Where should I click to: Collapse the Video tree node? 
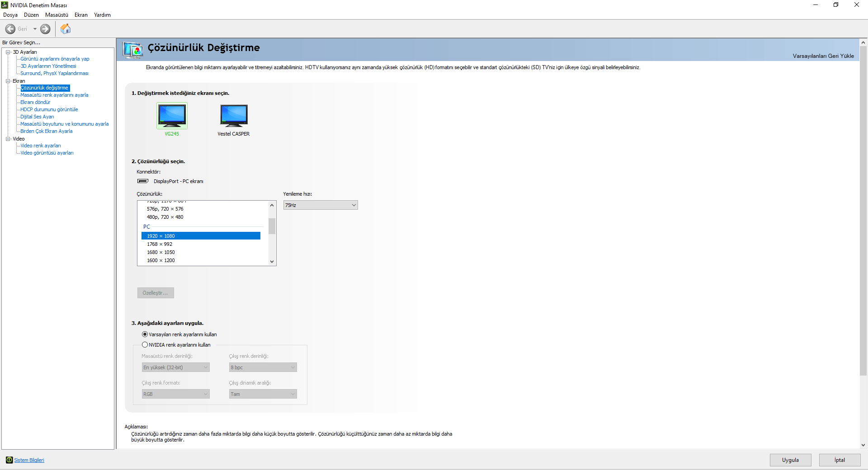8,139
